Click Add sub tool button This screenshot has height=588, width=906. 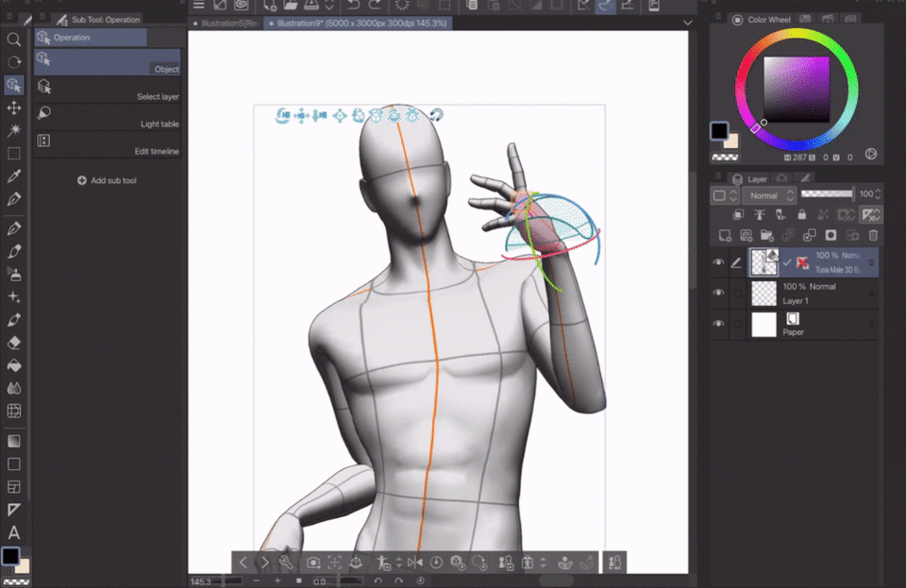point(107,180)
